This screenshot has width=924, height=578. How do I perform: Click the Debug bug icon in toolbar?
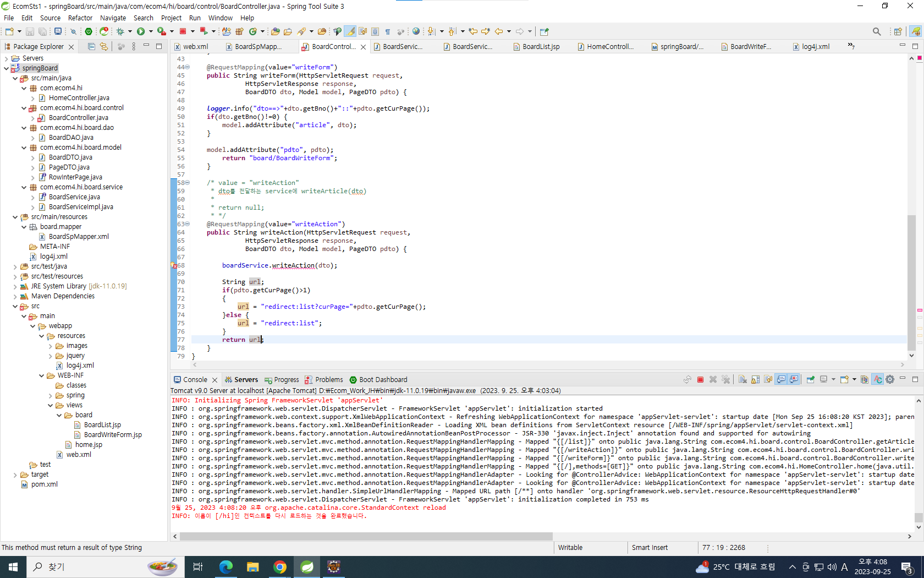pyautogui.click(x=120, y=31)
